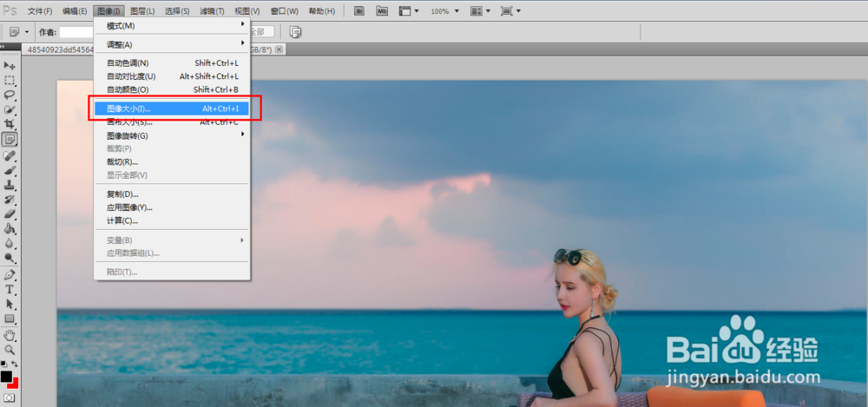Close the open document tab
This screenshot has height=407, width=868.
[279, 49]
